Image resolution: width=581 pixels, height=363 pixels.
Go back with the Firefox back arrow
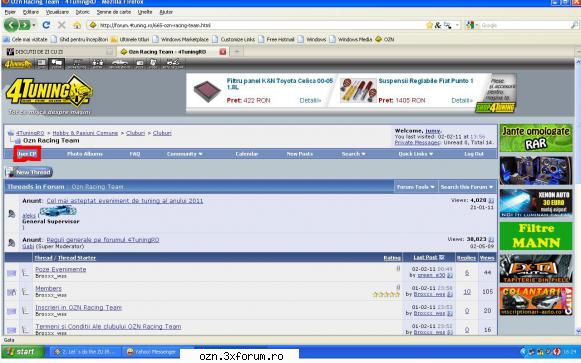[11, 25]
